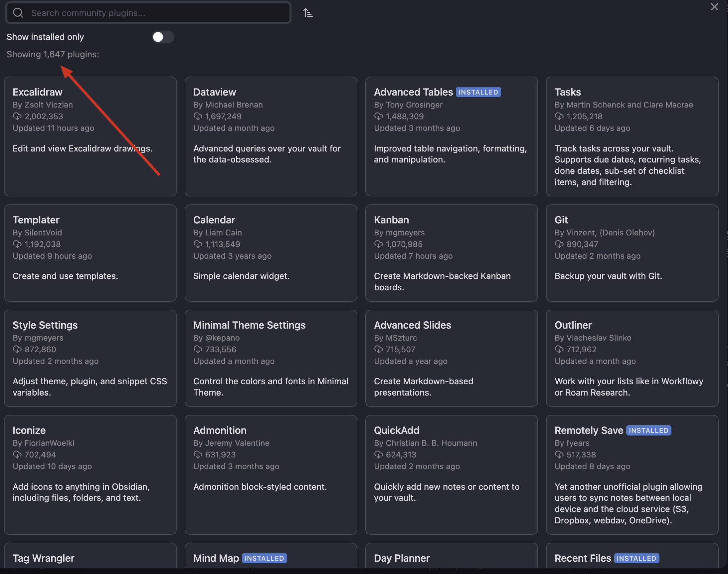Click QuickAdd download count icon
Image resolution: width=728 pixels, height=574 pixels.
coord(378,455)
